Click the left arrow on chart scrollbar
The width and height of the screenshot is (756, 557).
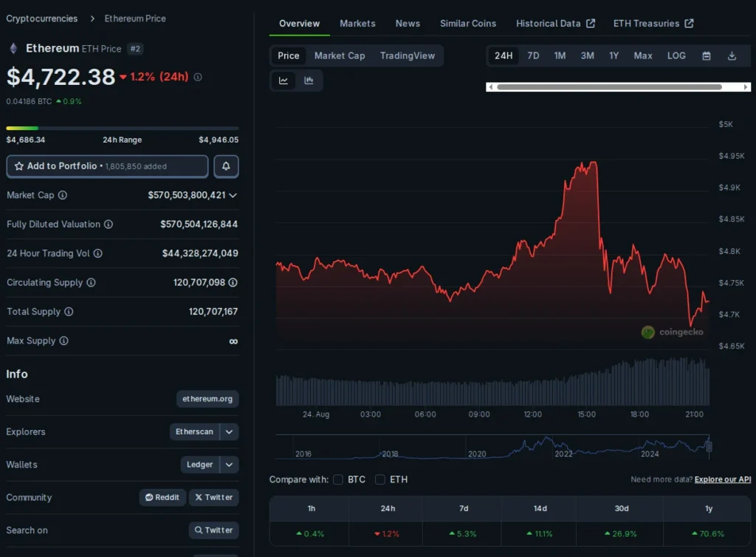click(491, 87)
